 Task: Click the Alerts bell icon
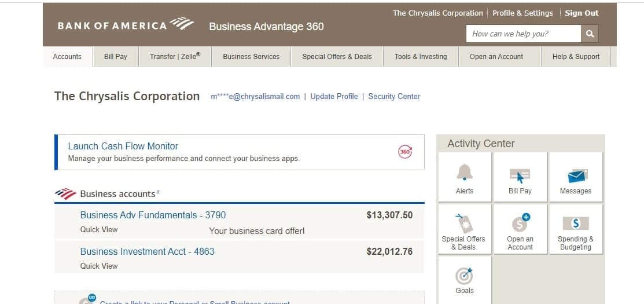tap(465, 171)
